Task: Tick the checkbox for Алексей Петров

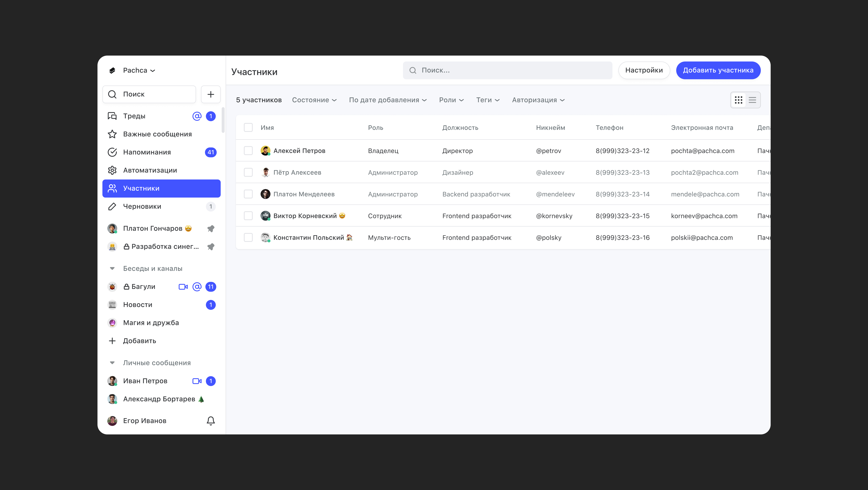Action: [x=248, y=151]
